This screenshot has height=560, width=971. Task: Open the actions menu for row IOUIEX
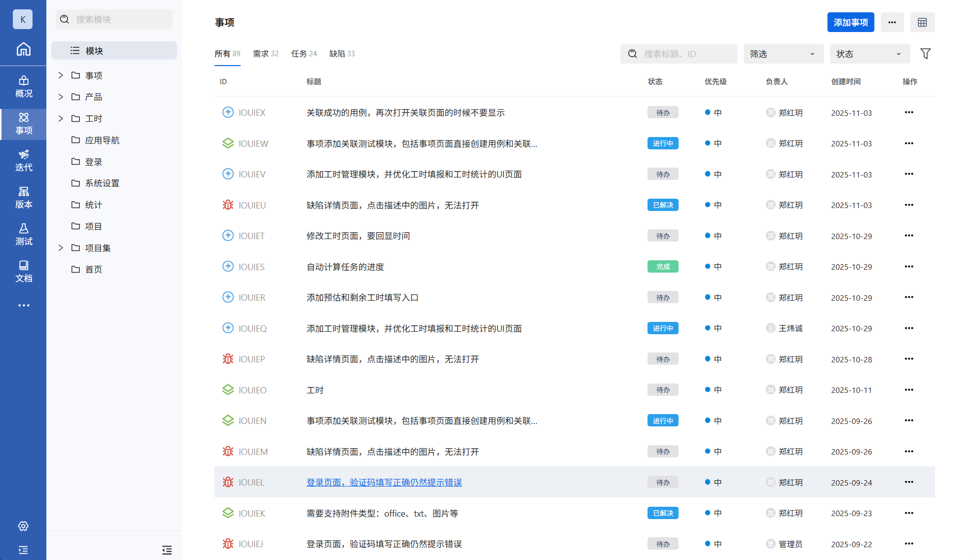pyautogui.click(x=908, y=112)
